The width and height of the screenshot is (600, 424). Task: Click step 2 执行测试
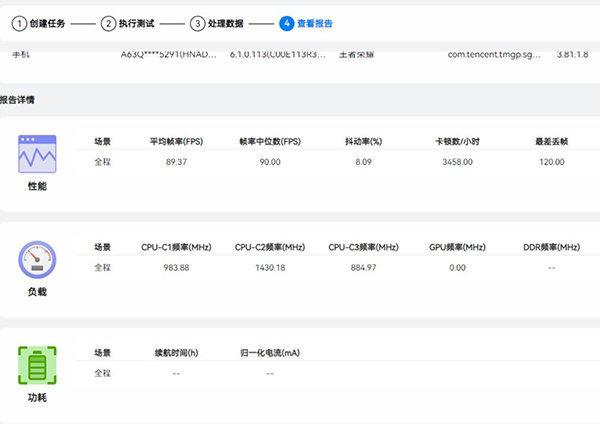click(x=128, y=22)
